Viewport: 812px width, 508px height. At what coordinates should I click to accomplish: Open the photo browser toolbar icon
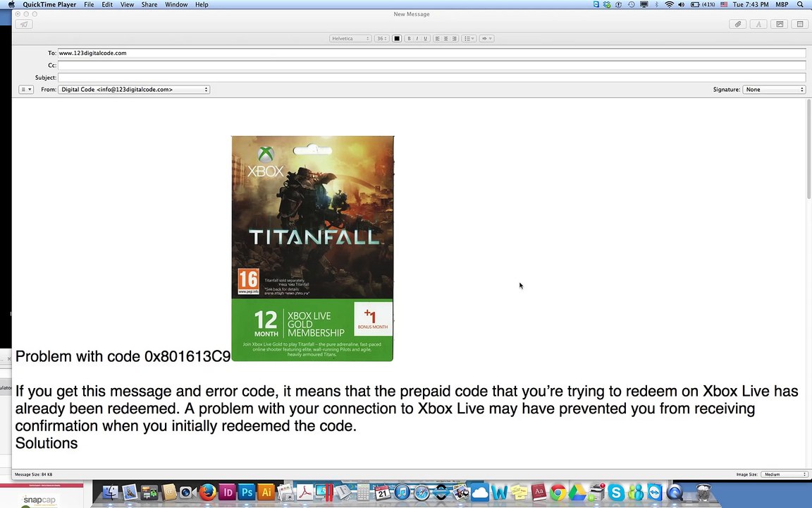[x=780, y=25]
